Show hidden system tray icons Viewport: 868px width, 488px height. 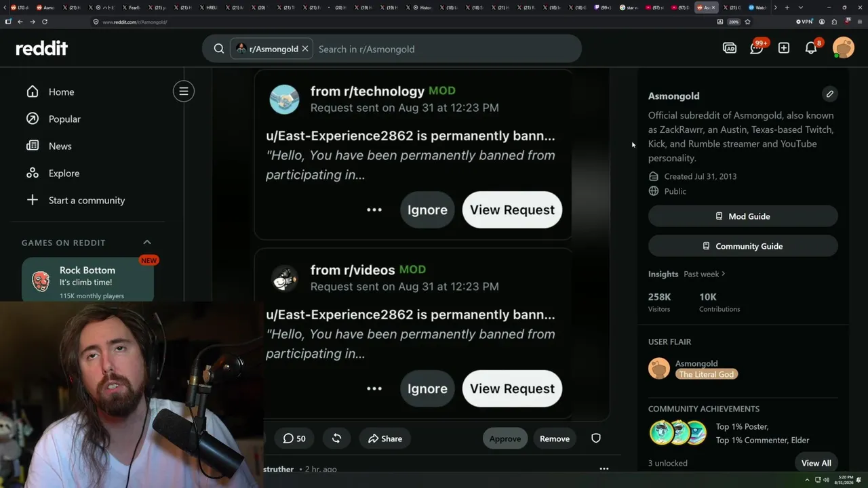click(807, 480)
